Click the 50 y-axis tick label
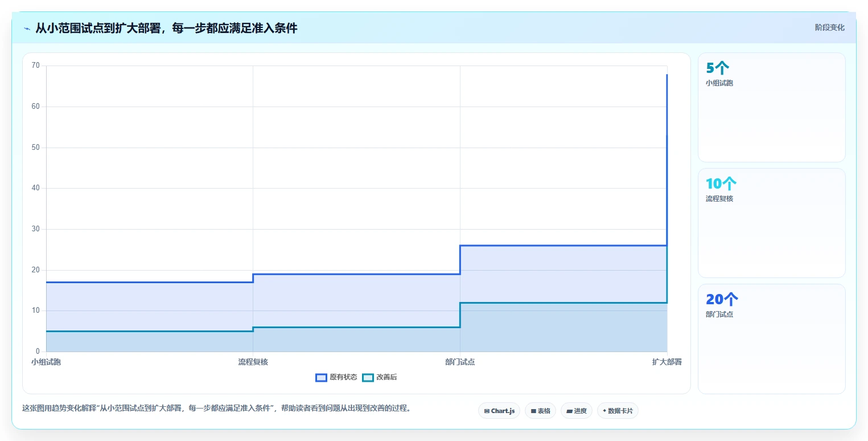This screenshot has width=868, height=441. click(36, 148)
